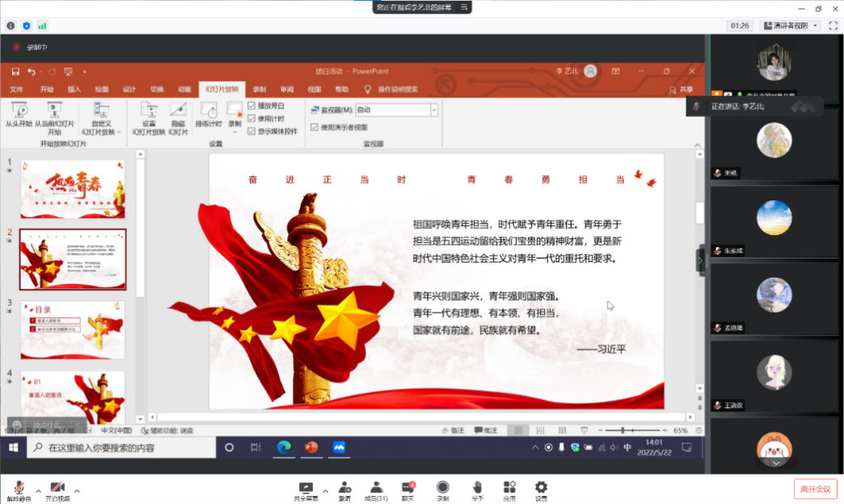Toggle the 使用计时 checkbox
844x504 pixels.
tap(251, 119)
